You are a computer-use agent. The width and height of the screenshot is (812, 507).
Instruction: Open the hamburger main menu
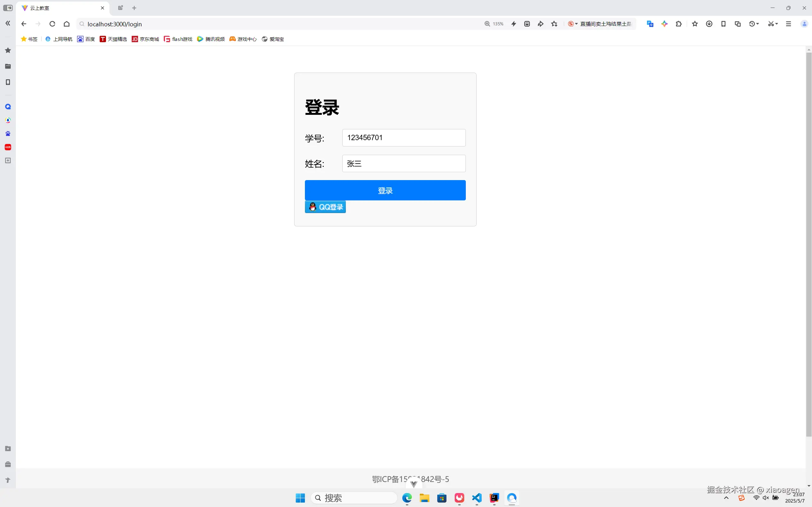tap(789, 24)
